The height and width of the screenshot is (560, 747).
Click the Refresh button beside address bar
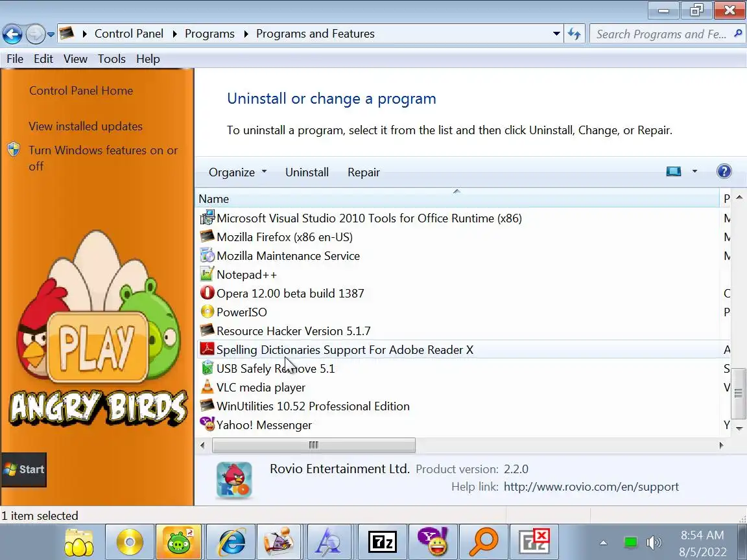(574, 34)
